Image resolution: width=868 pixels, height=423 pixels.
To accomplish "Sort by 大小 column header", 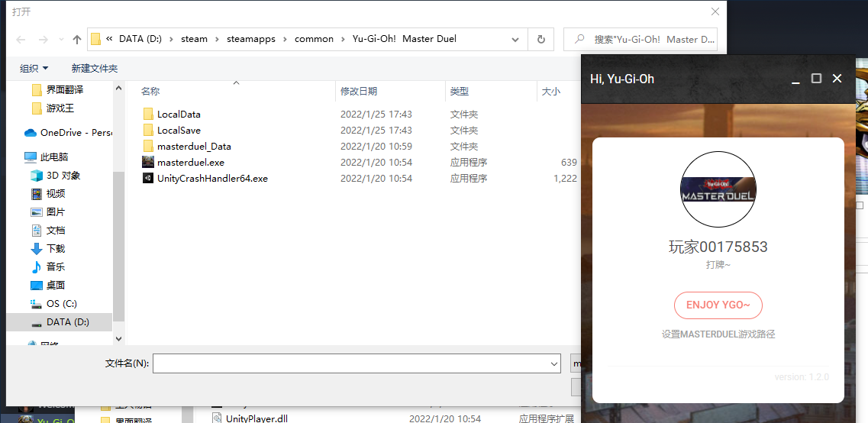I will 551,92.
